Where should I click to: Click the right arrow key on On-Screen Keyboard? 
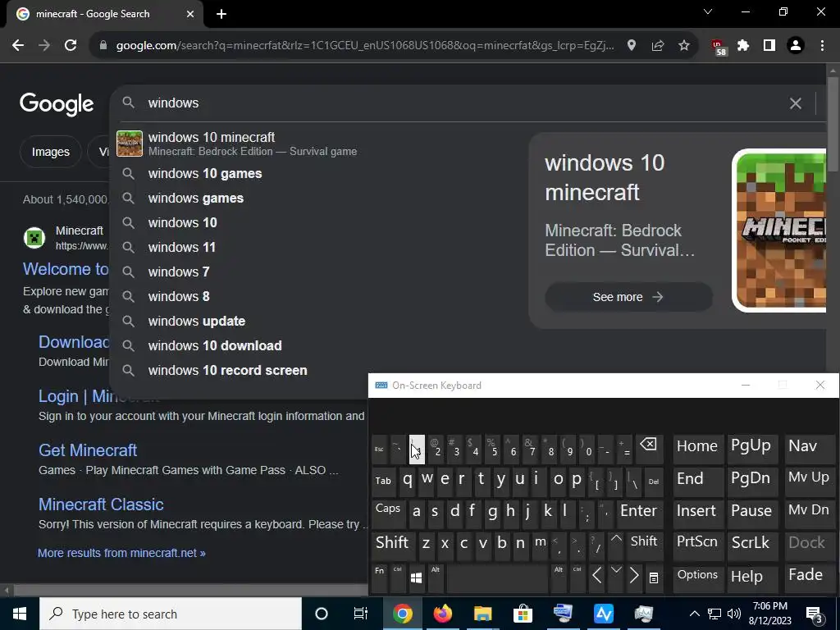634,577
